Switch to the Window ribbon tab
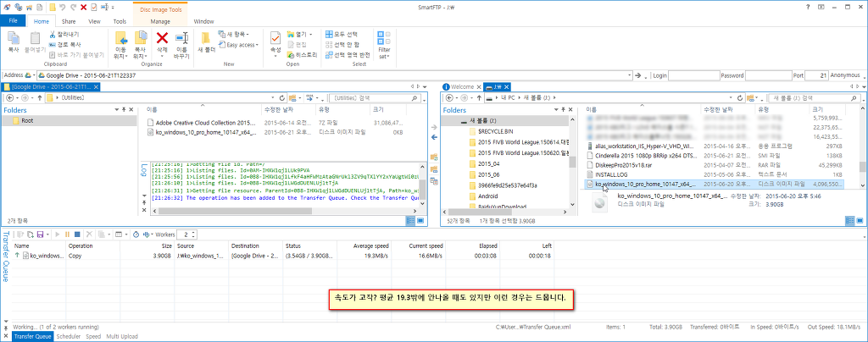The width and height of the screenshot is (868, 342). point(203,21)
